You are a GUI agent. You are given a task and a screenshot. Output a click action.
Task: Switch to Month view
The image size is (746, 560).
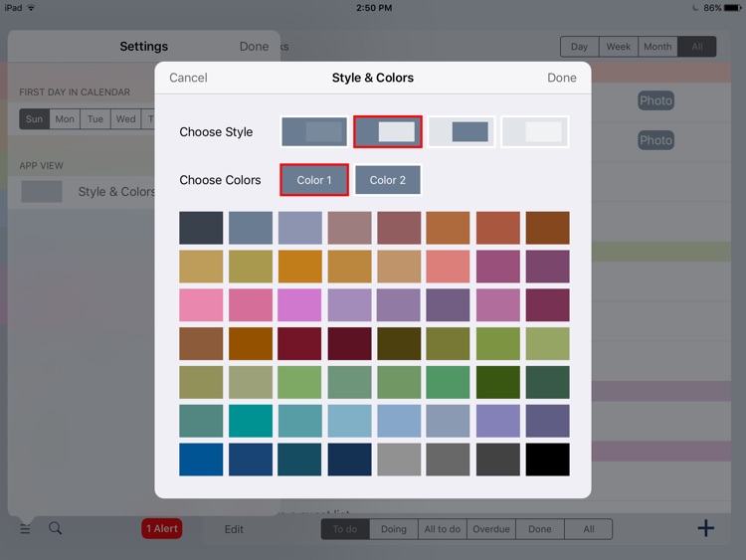coord(657,47)
